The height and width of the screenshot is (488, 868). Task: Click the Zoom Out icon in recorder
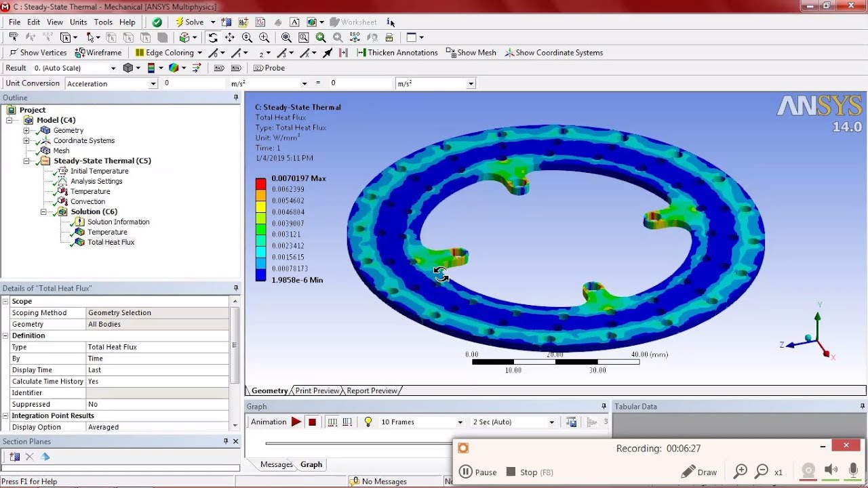(x=762, y=472)
